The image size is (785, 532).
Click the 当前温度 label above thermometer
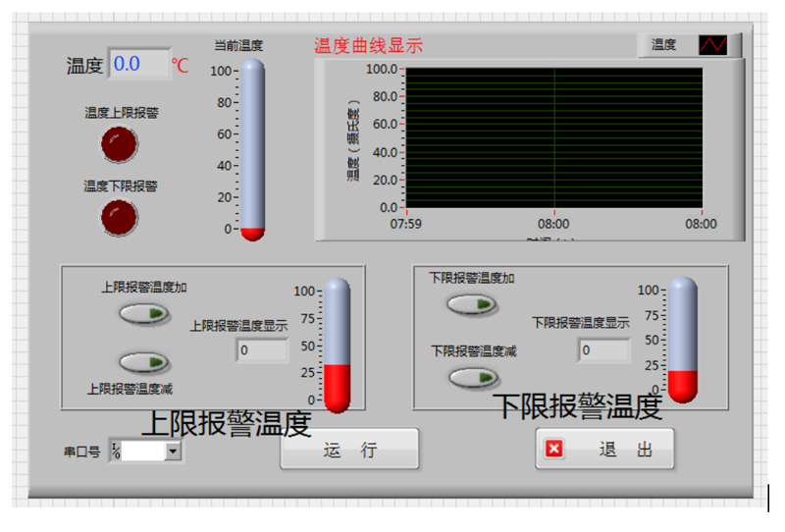pos(238,45)
